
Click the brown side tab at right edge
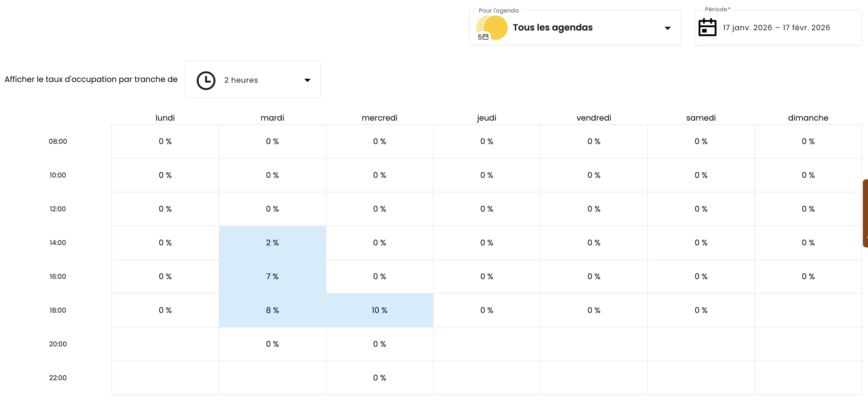click(865, 214)
